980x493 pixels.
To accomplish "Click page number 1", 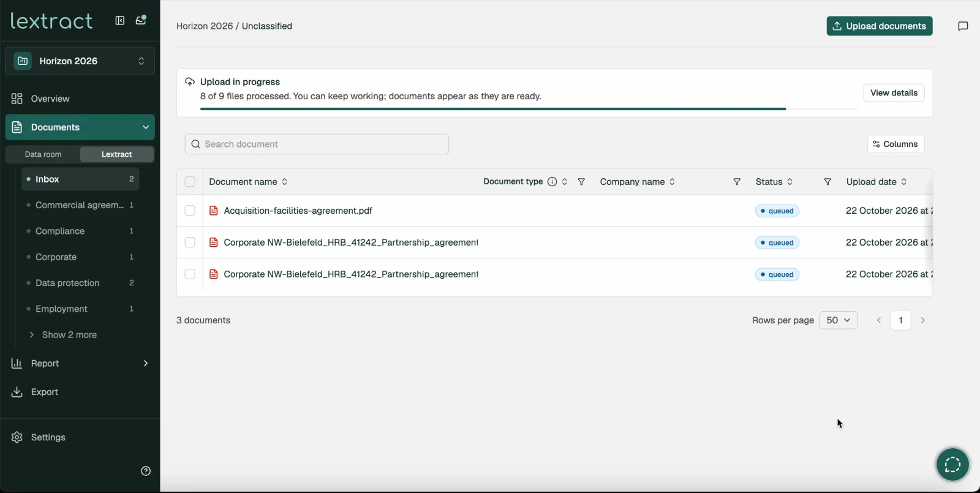I will [x=900, y=320].
